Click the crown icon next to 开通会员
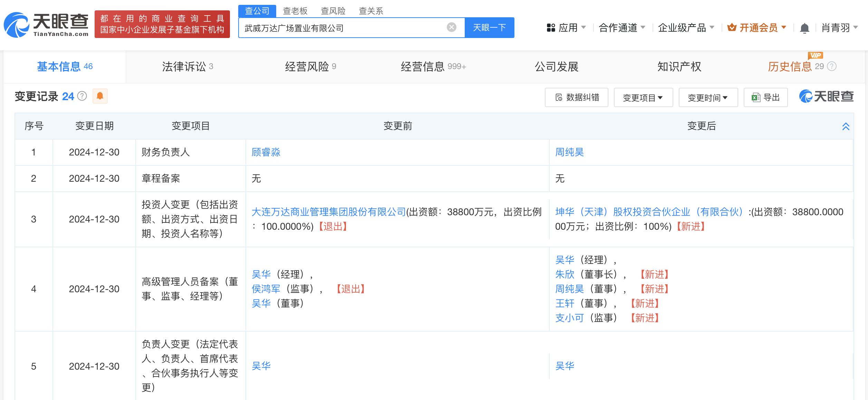This screenshot has height=400, width=868. point(732,27)
